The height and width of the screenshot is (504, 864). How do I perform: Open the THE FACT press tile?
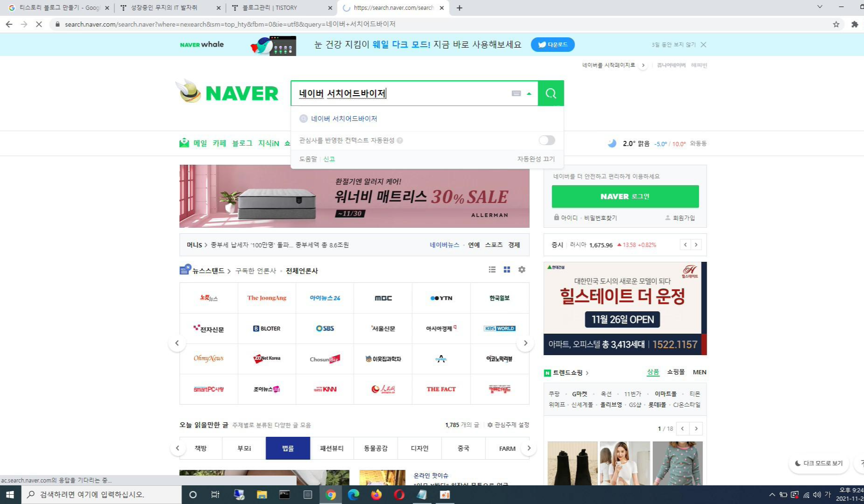pyautogui.click(x=441, y=389)
